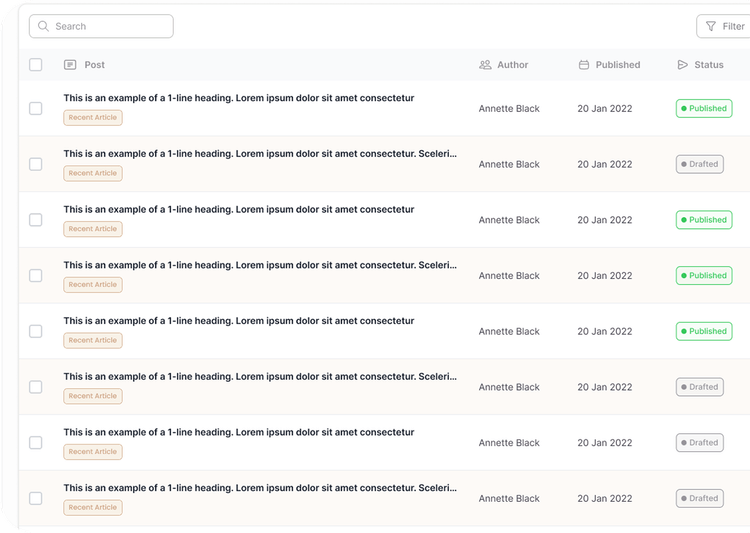Open the Filter button
The width and height of the screenshot is (750, 533).
coord(723,26)
